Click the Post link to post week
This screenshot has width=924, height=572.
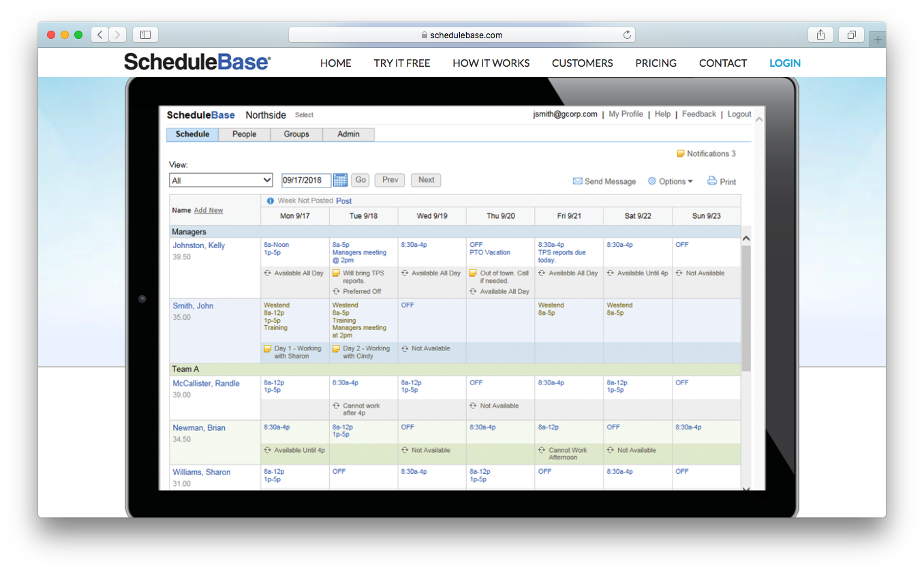pyautogui.click(x=344, y=201)
